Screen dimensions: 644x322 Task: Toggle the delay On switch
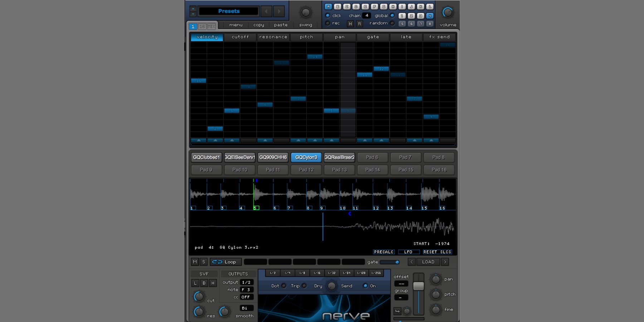[x=365, y=286]
